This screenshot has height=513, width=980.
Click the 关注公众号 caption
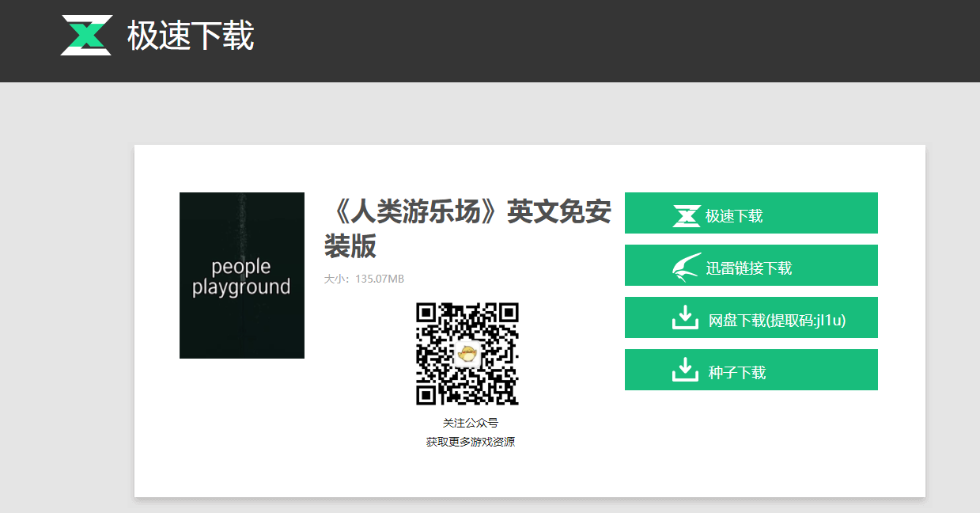[471, 423]
